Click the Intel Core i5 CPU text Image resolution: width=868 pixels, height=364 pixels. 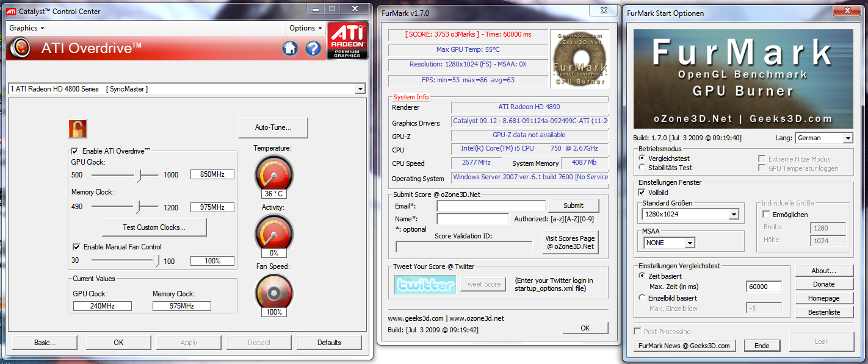529,148
